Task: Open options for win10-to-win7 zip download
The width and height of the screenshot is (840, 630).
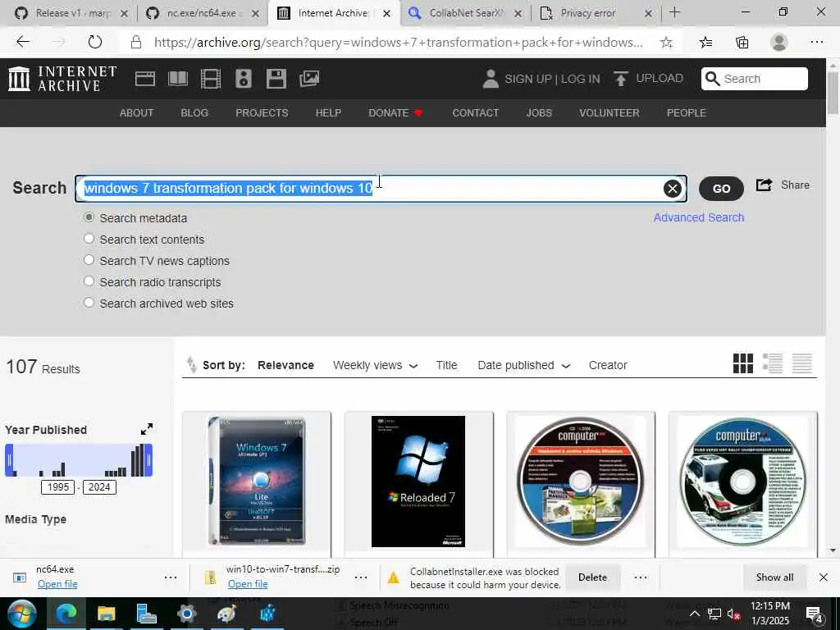Action: 361,577
